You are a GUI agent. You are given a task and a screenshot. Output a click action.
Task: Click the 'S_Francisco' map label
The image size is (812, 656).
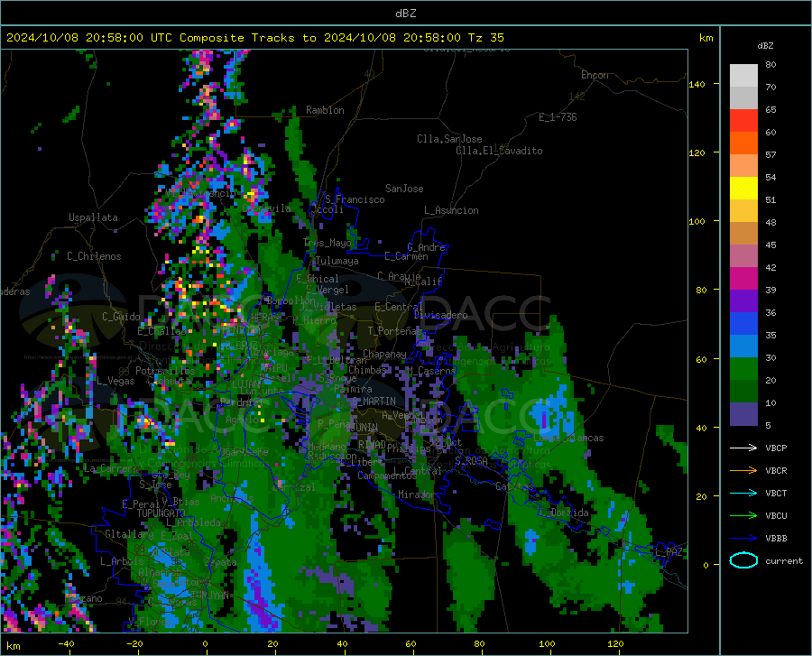point(355,199)
